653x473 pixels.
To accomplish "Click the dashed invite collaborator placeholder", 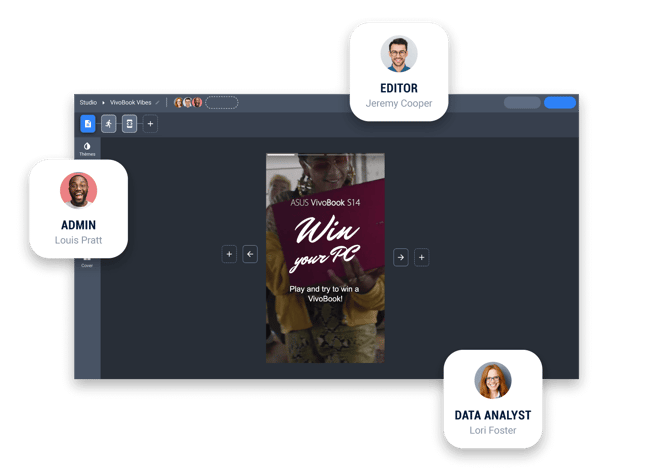I will [222, 102].
